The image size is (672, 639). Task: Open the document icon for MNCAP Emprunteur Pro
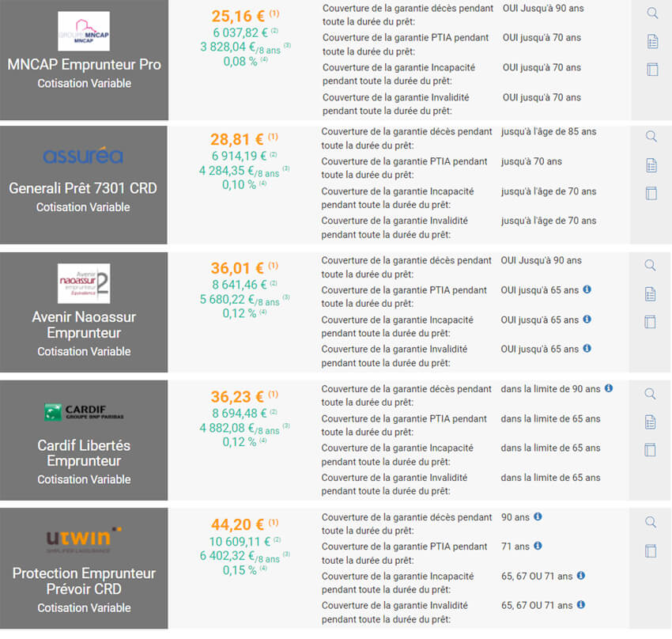point(652,41)
